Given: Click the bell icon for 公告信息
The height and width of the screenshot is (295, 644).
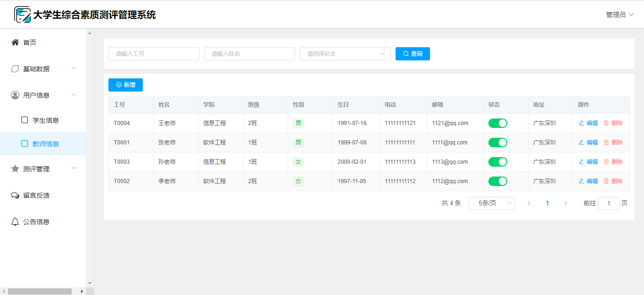Looking at the screenshot, I should coord(15,222).
